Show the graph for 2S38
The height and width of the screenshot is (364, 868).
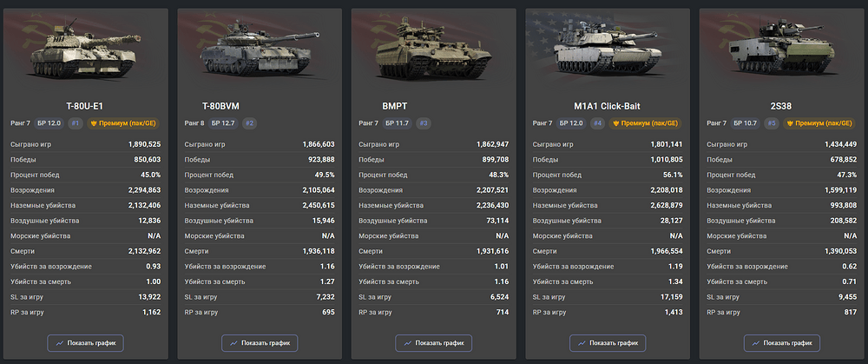point(782,343)
